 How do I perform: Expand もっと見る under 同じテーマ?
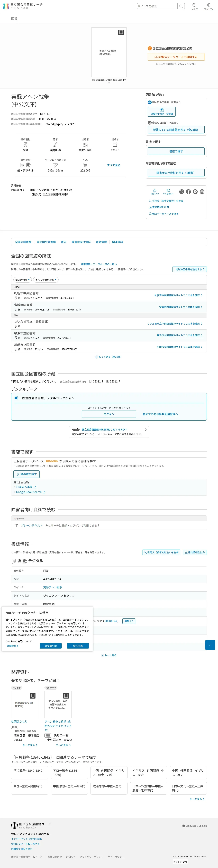(63, 745)
